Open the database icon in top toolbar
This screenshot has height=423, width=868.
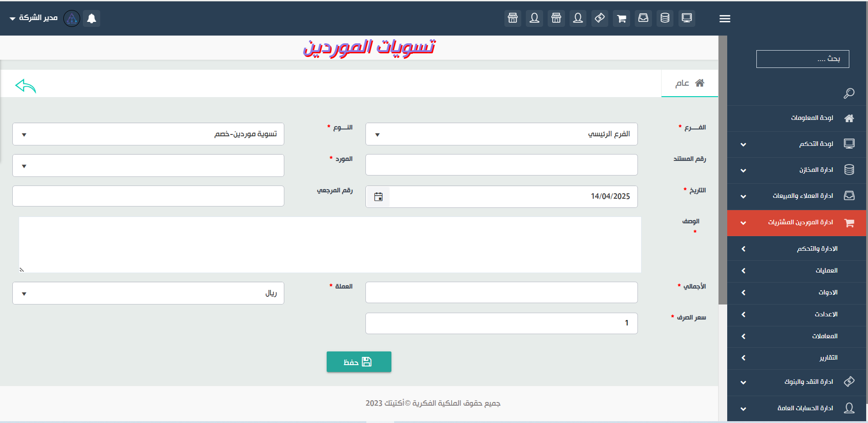(665, 18)
